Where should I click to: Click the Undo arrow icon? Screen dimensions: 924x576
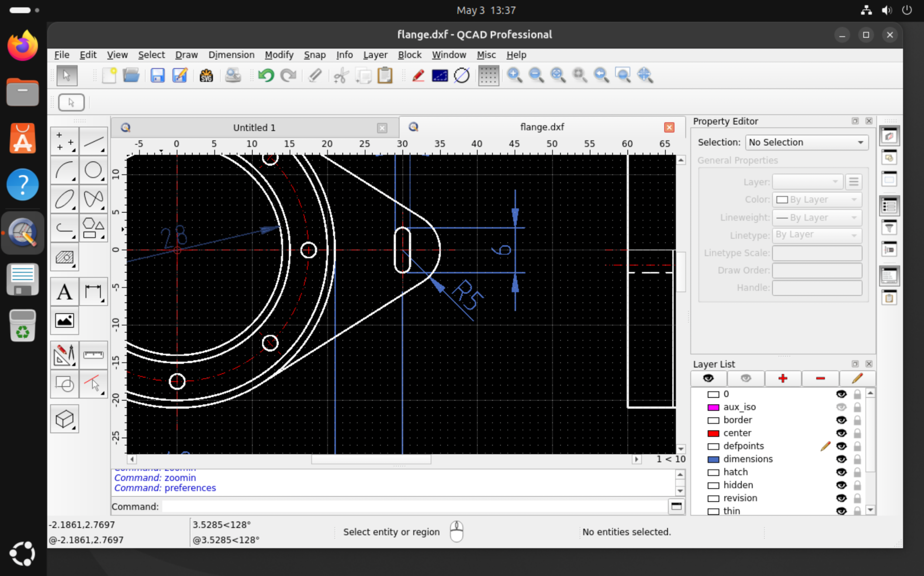point(266,75)
